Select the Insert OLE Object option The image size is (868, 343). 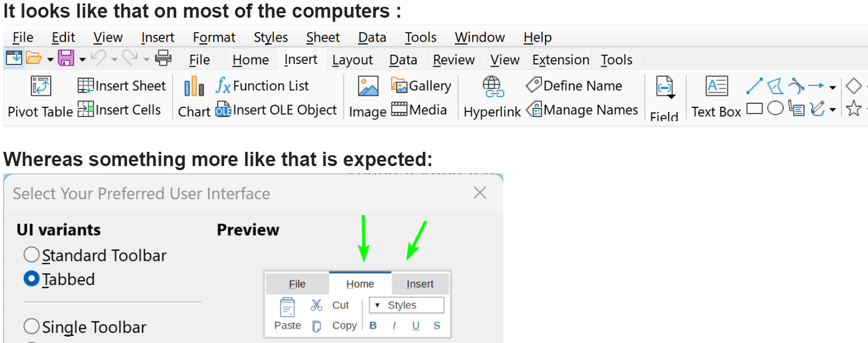point(276,110)
